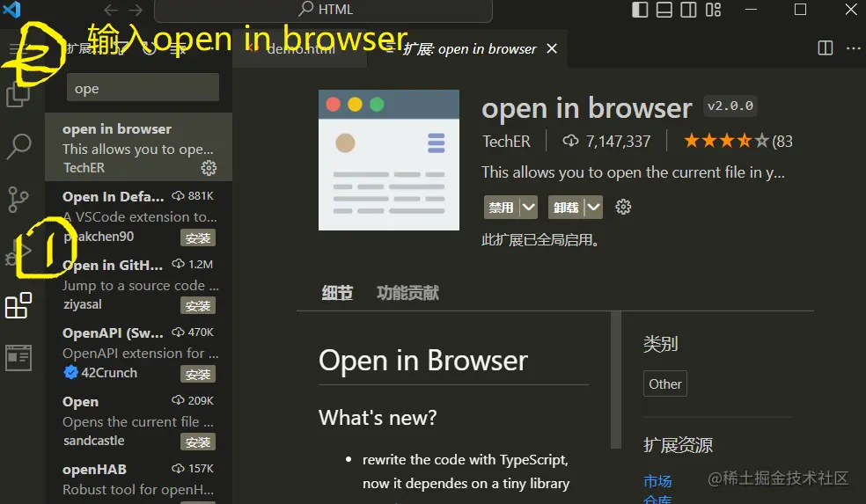Select Open in GitHub list item title
The image size is (866, 504).
[x=113, y=265]
